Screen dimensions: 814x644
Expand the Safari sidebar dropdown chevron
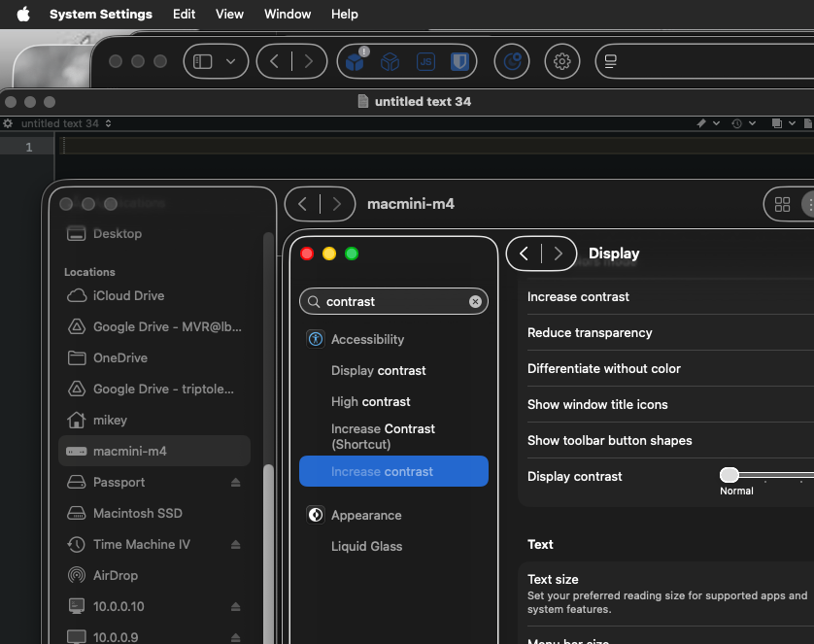click(x=231, y=62)
